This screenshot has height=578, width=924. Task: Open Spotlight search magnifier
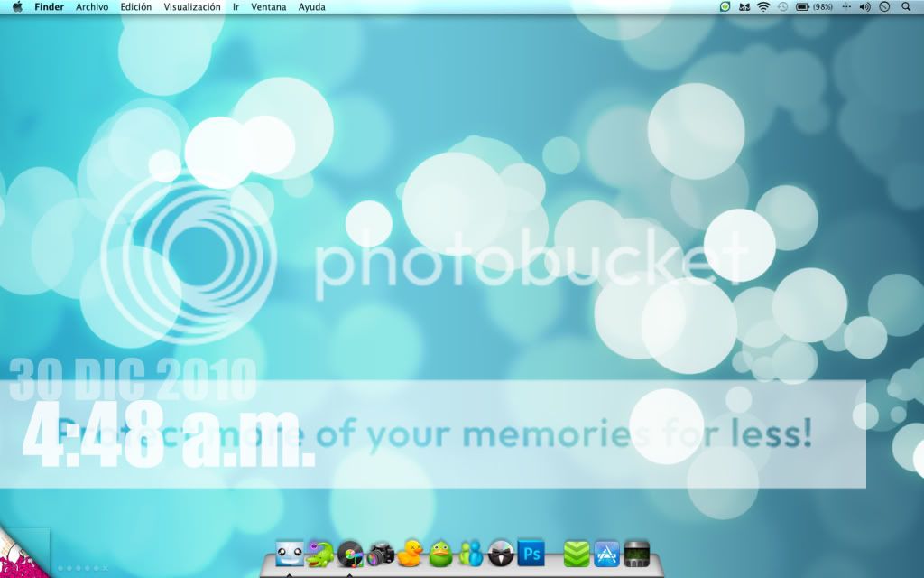pos(906,6)
